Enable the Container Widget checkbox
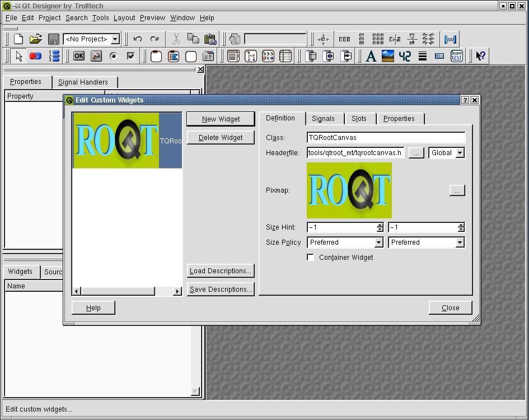The height and width of the screenshot is (420, 529). click(x=311, y=258)
